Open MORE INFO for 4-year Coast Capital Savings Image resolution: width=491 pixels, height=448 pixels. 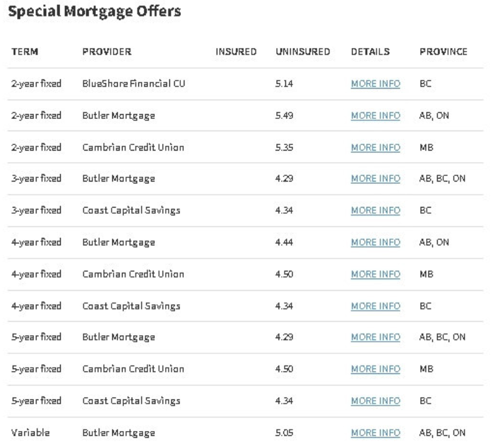coord(376,306)
